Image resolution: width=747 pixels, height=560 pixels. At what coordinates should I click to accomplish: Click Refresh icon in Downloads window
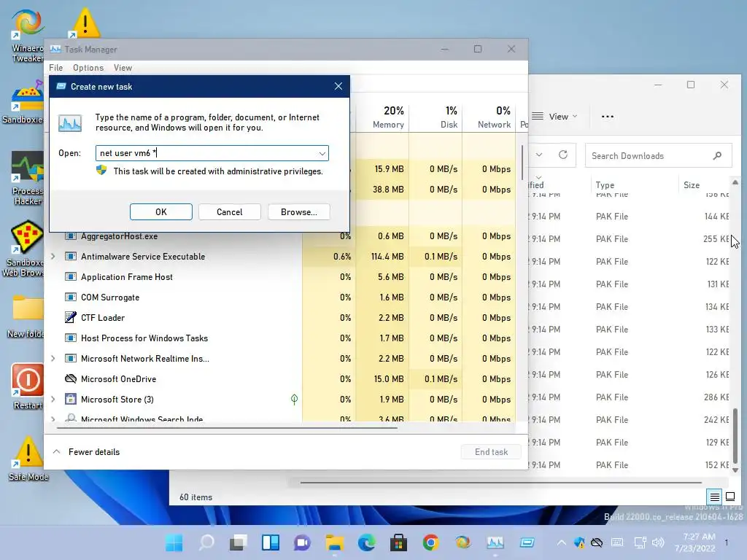click(x=563, y=155)
